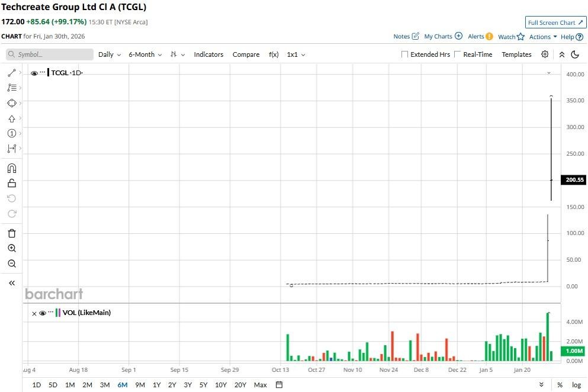Open the Compare menu
The height and width of the screenshot is (392, 588).
point(246,54)
